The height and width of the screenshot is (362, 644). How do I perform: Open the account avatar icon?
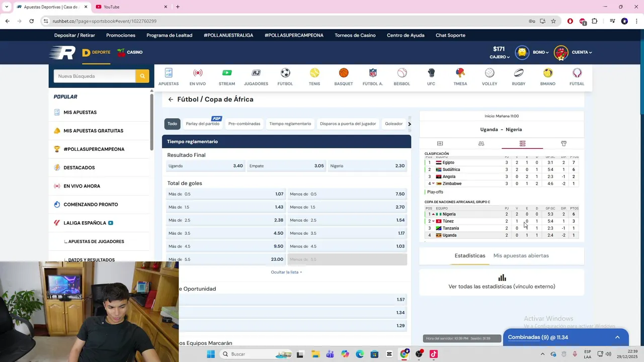[561, 52]
